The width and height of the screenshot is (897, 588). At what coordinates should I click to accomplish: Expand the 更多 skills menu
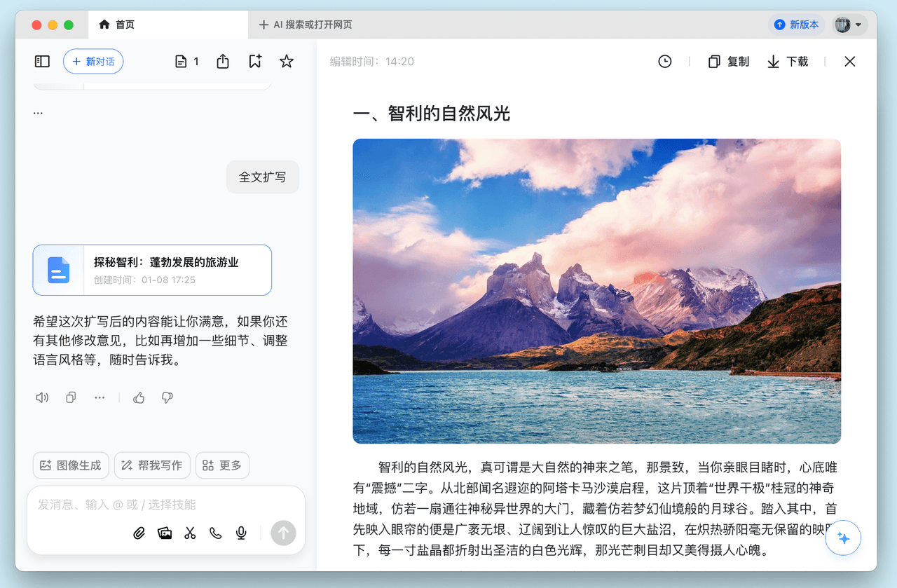click(x=222, y=465)
